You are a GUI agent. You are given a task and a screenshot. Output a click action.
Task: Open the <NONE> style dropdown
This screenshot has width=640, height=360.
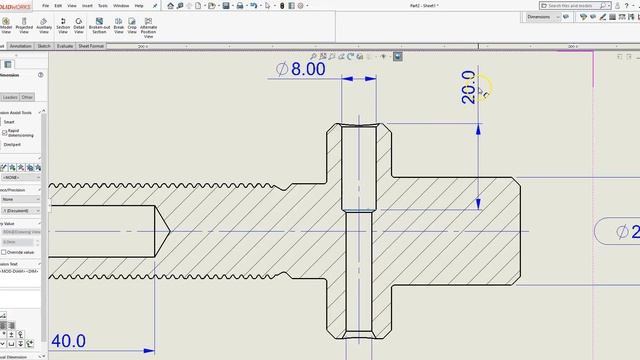[20, 178]
